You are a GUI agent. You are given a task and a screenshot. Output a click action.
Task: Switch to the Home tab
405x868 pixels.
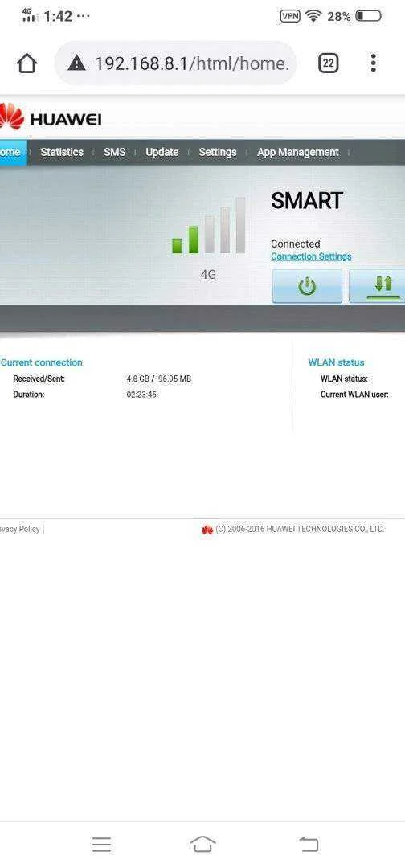(x=11, y=152)
